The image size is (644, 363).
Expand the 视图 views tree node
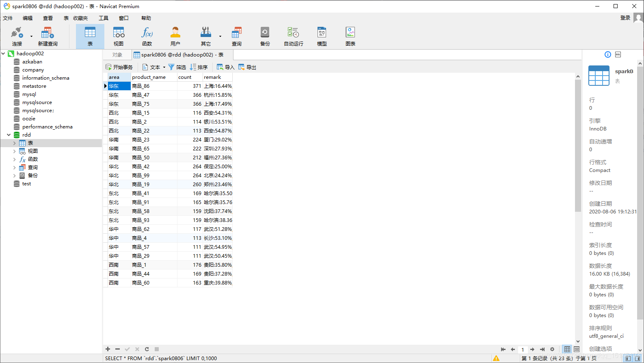15,151
